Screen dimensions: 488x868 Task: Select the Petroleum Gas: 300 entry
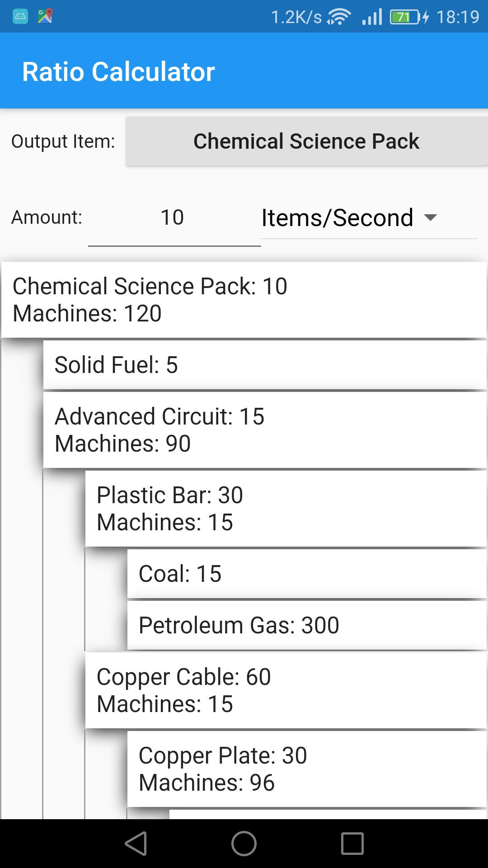pos(307,625)
